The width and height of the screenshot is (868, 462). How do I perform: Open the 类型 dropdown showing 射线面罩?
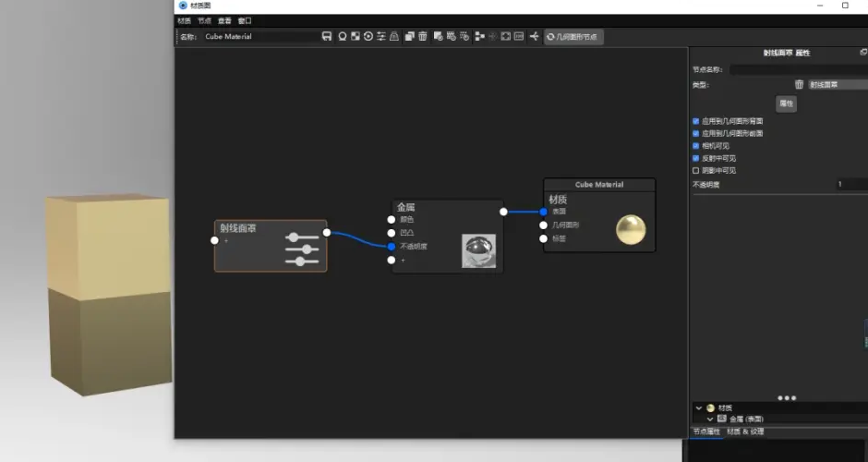[838, 85]
